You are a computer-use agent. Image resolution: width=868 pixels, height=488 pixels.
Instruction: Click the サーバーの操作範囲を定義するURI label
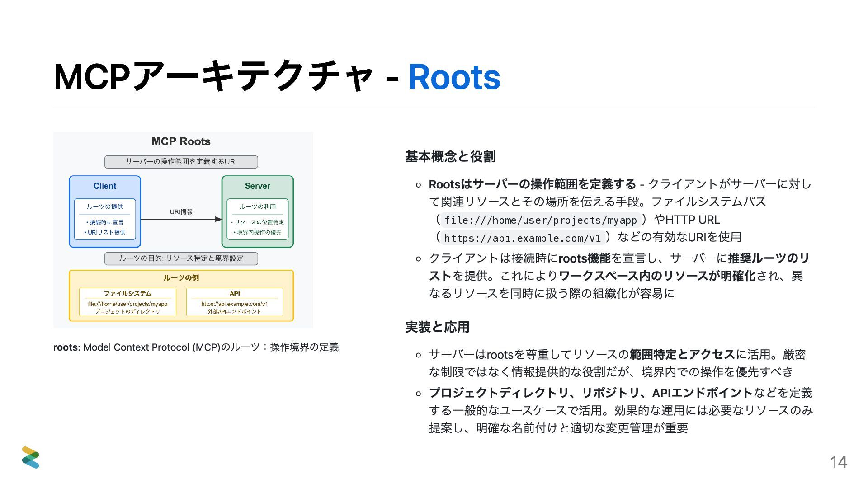(181, 161)
